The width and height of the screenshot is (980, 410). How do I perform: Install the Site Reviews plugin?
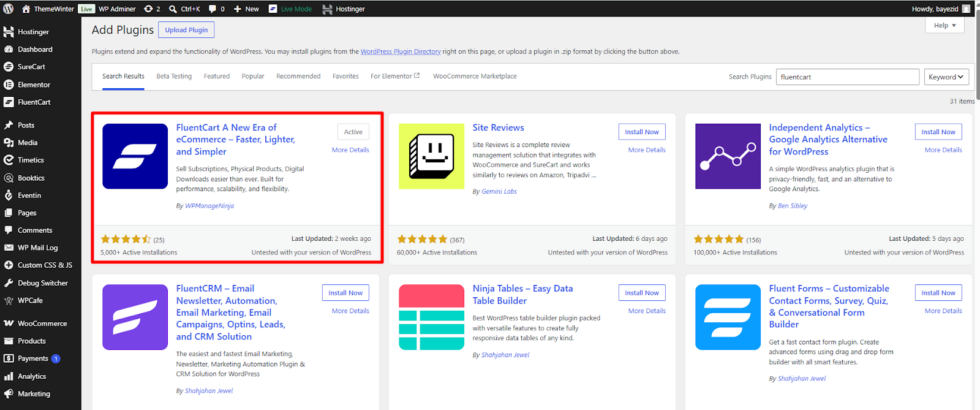click(x=641, y=132)
